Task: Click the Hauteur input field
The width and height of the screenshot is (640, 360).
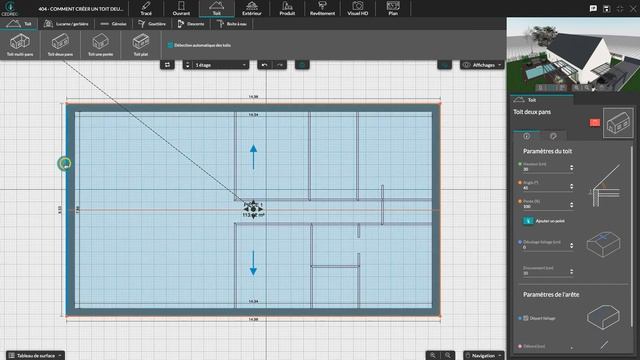Action: [x=545, y=169]
